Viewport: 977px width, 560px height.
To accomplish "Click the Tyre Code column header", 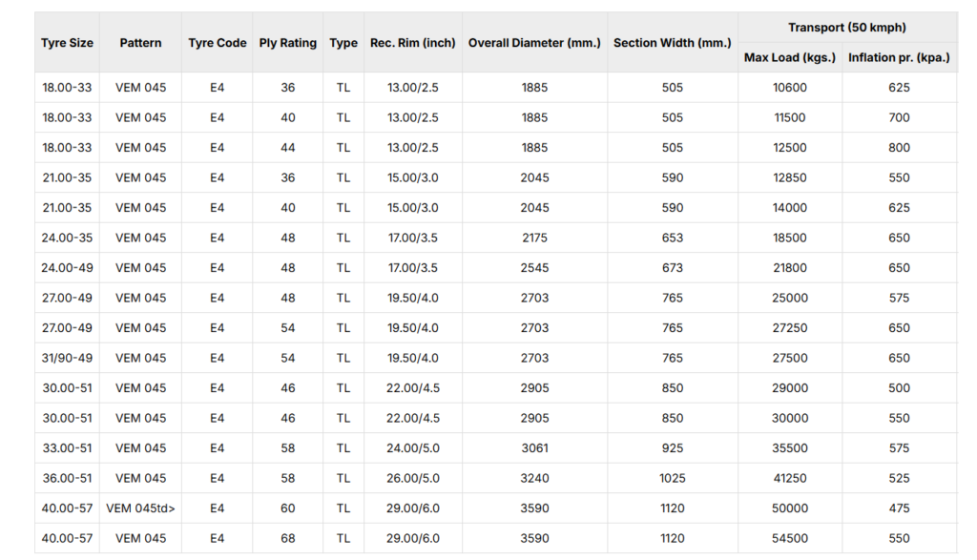I will click(x=218, y=43).
